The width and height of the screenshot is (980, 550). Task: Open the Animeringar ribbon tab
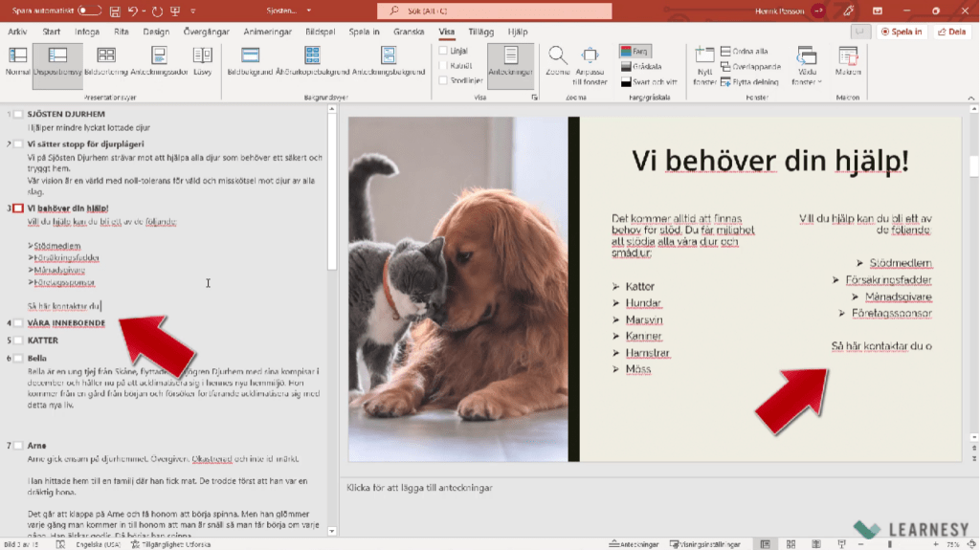pyautogui.click(x=269, y=32)
